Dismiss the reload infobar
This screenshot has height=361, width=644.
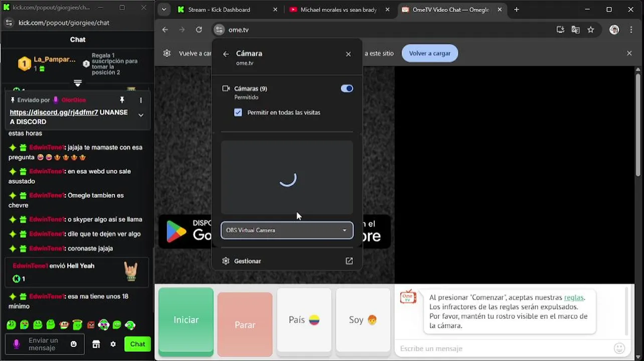point(629,53)
